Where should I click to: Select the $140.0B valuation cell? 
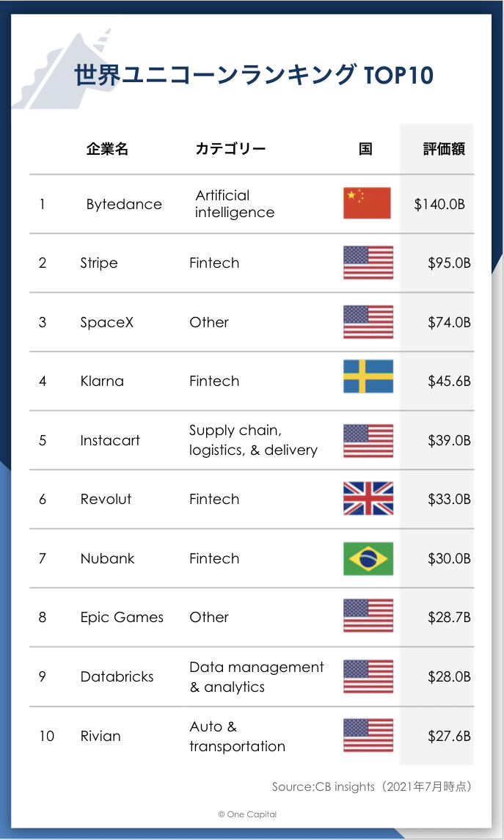(x=439, y=204)
